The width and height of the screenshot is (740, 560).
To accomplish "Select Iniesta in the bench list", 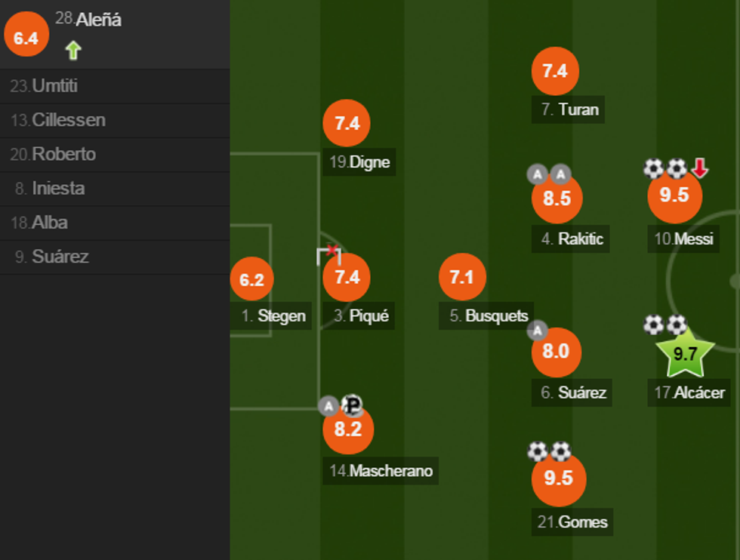I will [57, 188].
